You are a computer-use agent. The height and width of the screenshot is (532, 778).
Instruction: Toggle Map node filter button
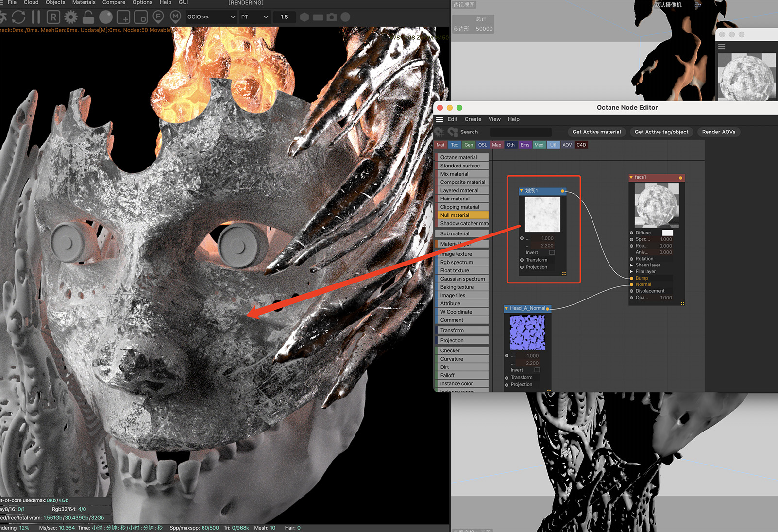coord(497,145)
